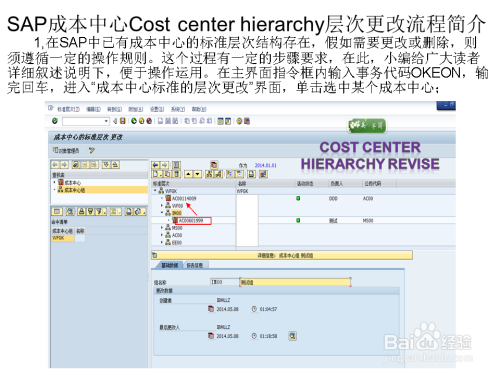Screen dimensions: 500x375
Task: Click the green Back arrow icon
Action: 134,121
